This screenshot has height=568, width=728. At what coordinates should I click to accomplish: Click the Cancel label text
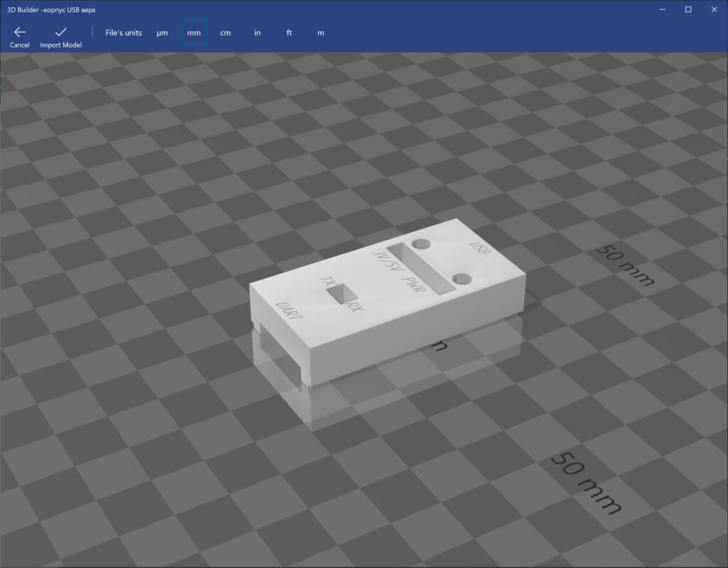(18, 45)
